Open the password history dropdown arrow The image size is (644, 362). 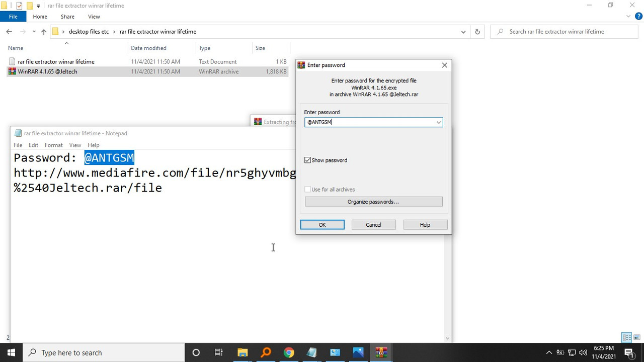pos(439,122)
